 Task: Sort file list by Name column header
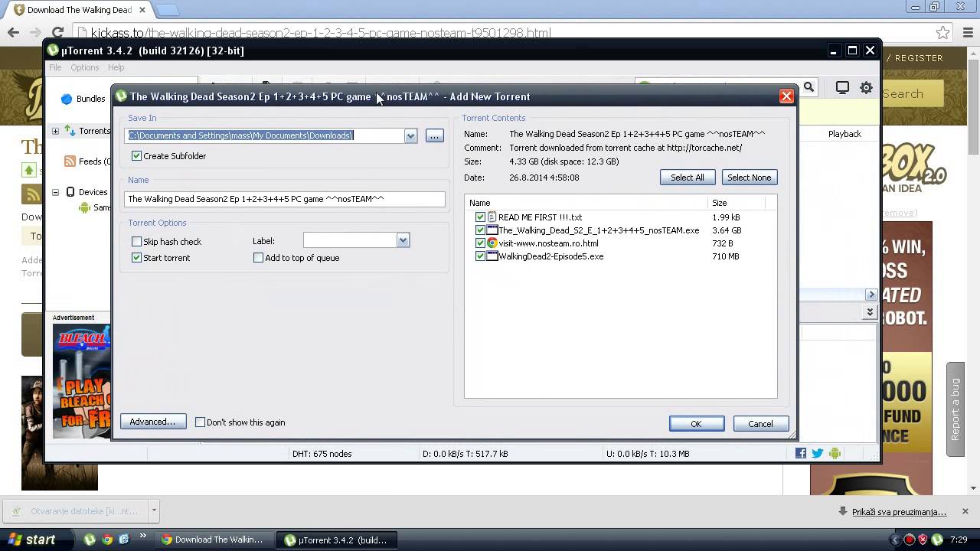click(x=586, y=203)
